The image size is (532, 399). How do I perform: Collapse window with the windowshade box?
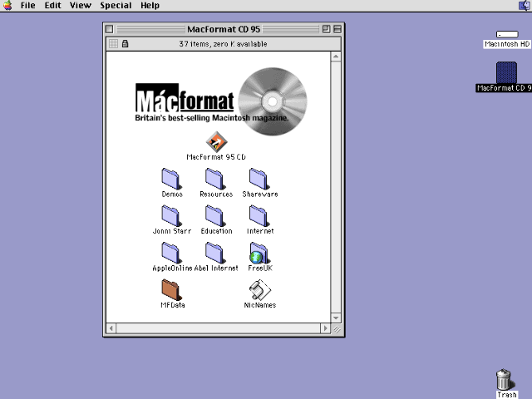(x=337, y=29)
